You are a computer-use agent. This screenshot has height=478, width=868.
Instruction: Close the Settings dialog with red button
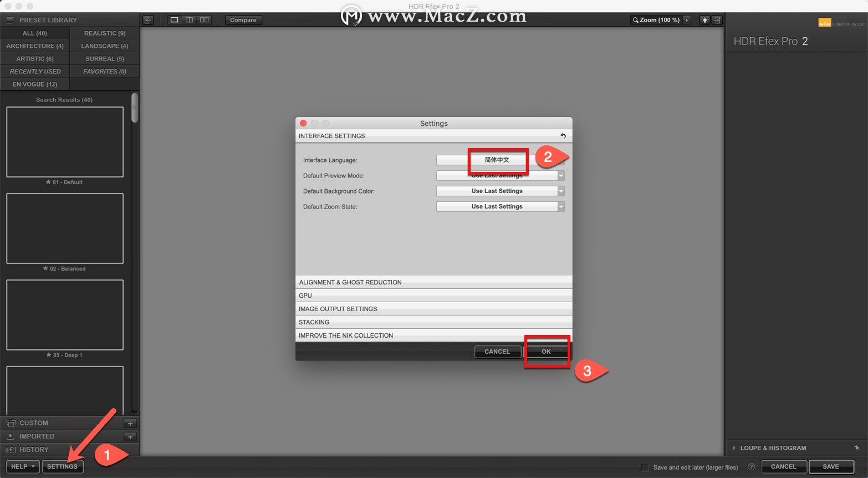click(303, 123)
